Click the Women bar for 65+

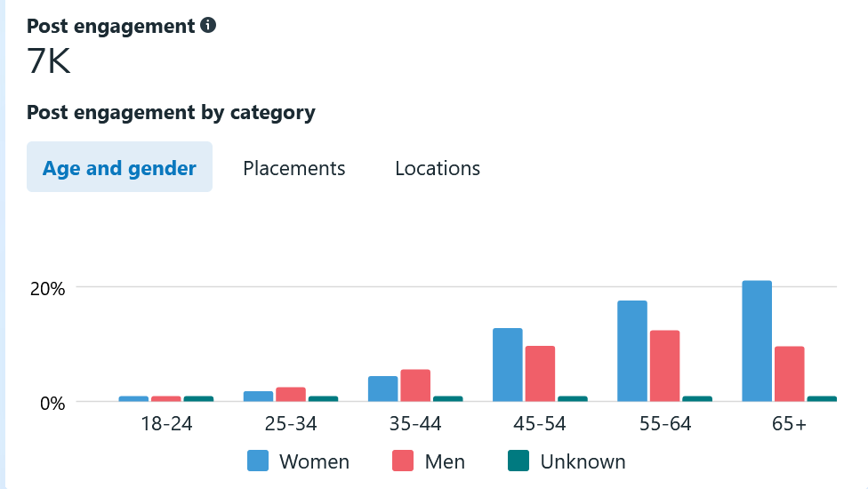coord(757,341)
